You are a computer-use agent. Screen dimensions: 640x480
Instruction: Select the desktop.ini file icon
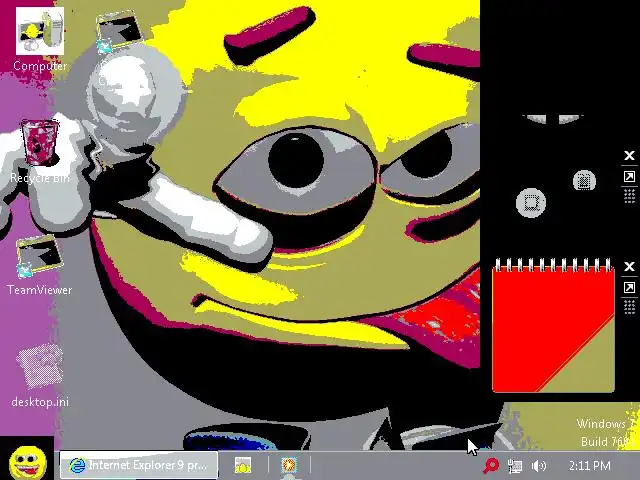point(40,376)
